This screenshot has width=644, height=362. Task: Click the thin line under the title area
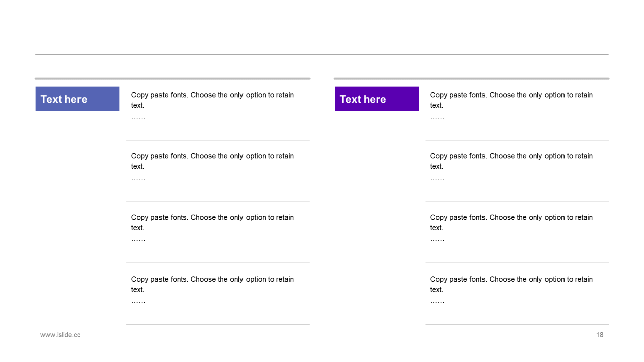click(322, 54)
